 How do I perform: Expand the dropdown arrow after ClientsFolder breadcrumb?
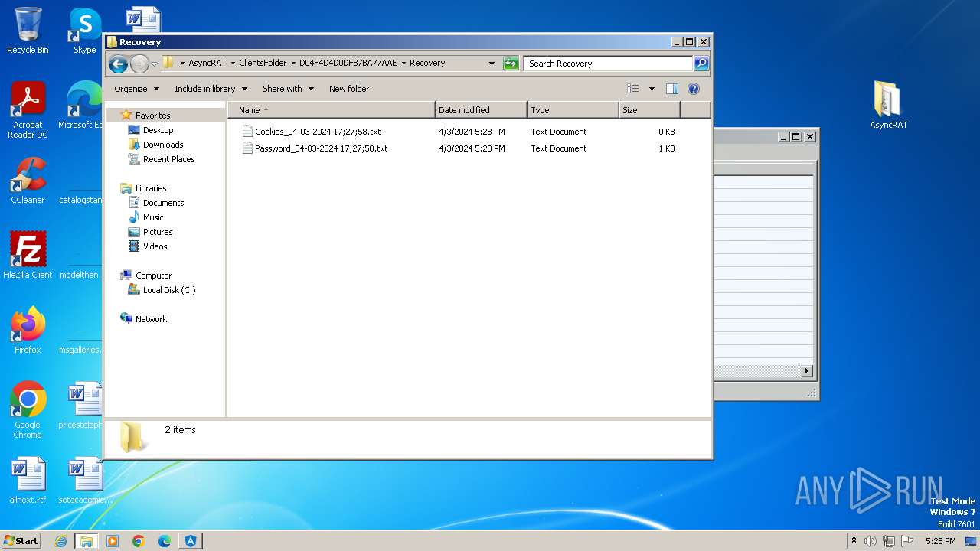pos(293,64)
